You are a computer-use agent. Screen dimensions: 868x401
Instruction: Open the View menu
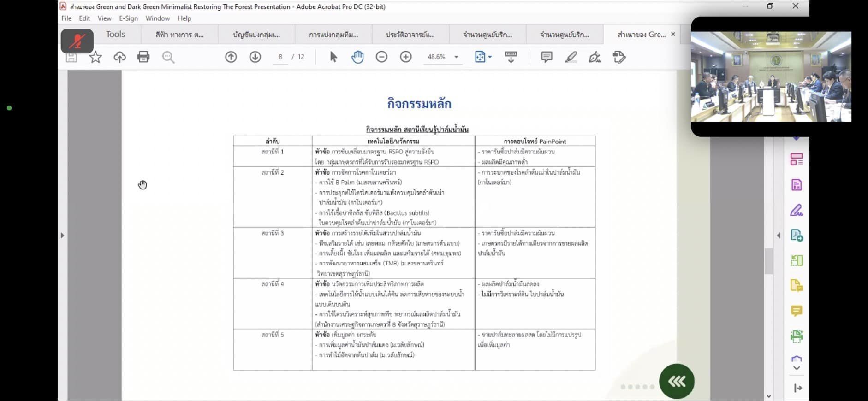tap(104, 18)
